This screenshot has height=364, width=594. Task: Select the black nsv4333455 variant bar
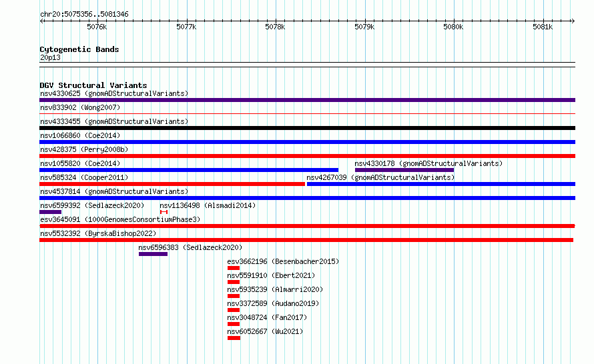tap(307, 128)
